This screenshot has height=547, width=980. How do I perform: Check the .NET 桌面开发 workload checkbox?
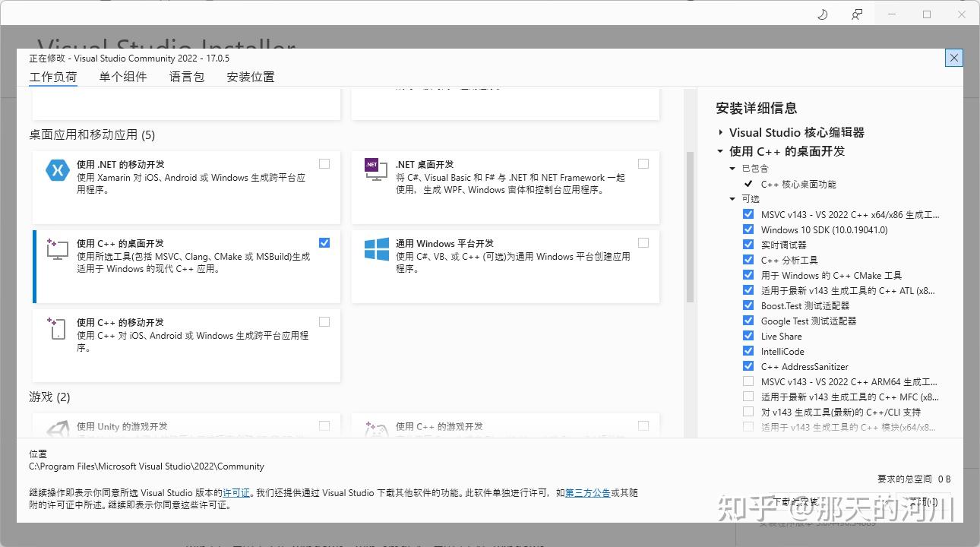(643, 163)
